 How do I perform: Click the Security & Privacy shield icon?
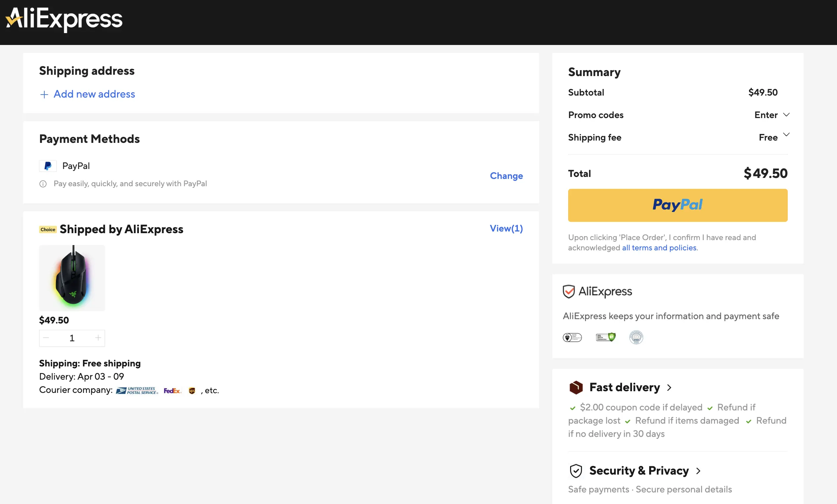[x=576, y=471]
